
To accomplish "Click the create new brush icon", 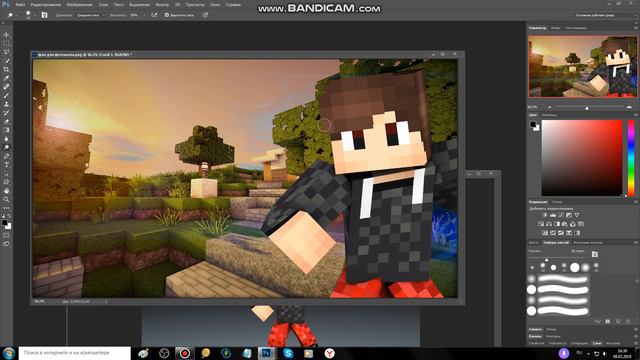I will coord(618,322).
